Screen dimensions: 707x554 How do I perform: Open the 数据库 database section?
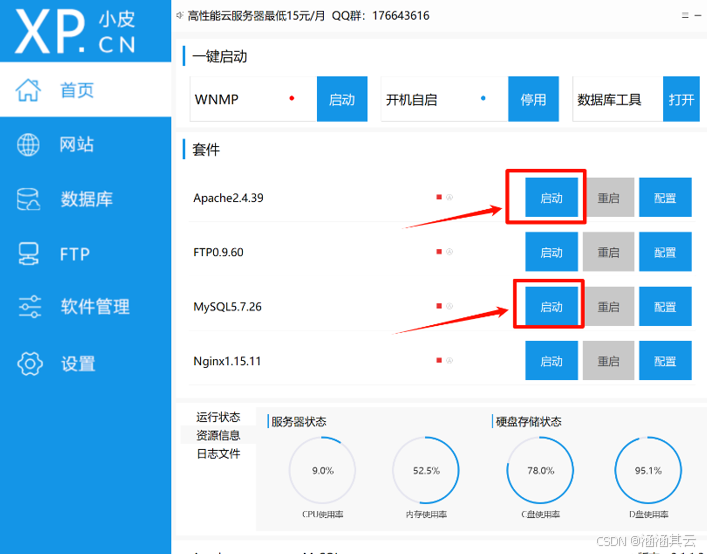pos(85,199)
